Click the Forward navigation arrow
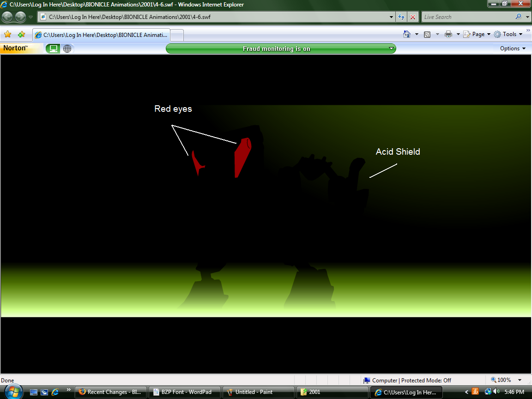Image resolution: width=532 pixels, height=399 pixels. tap(20, 17)
